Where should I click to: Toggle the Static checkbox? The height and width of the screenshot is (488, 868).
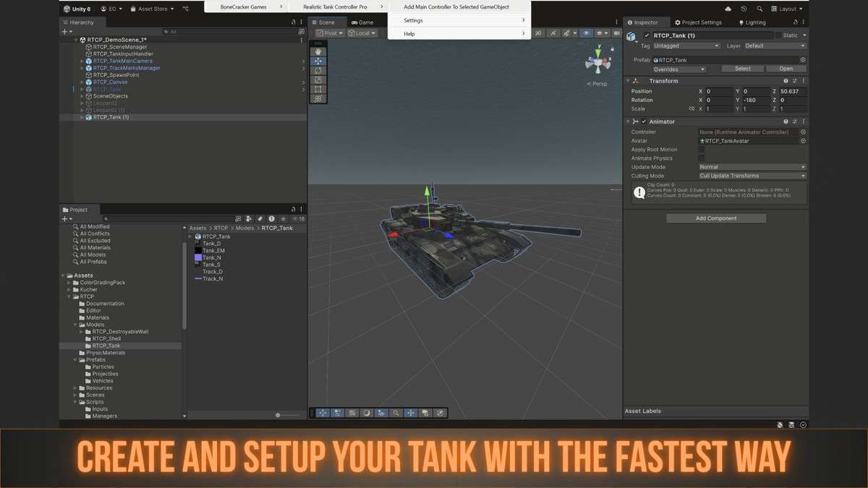coord(778,35)
